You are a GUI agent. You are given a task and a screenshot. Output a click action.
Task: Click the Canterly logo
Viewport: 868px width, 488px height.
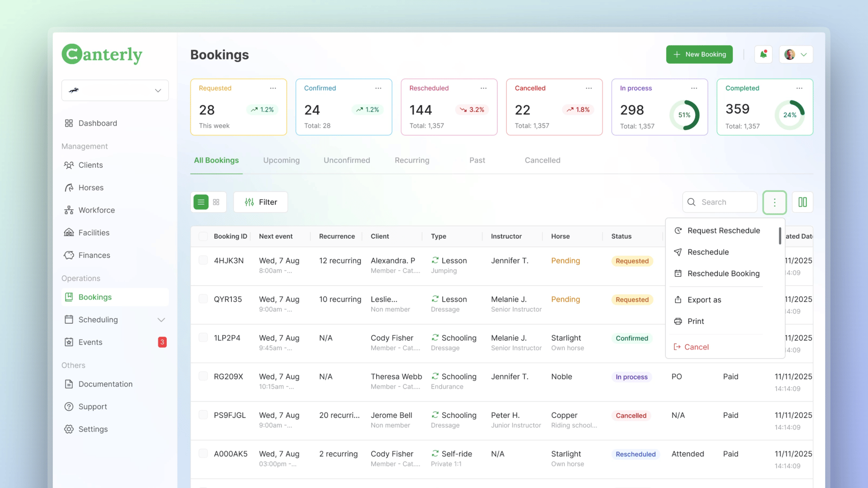click(102, 54)
